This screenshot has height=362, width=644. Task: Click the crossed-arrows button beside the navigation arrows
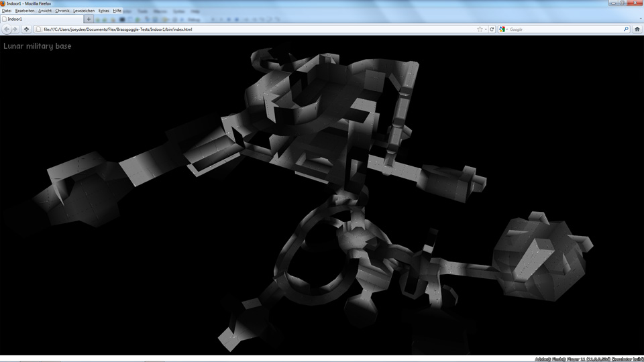(x=26, y=29)
